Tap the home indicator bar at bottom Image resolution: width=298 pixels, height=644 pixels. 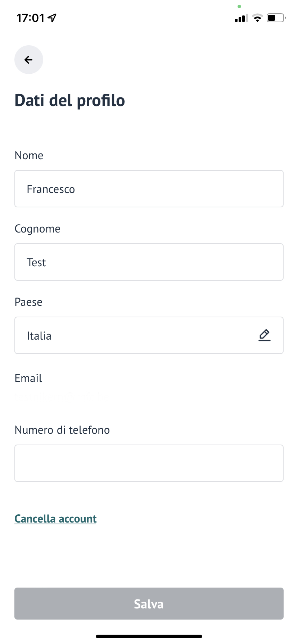click(149, 636)
